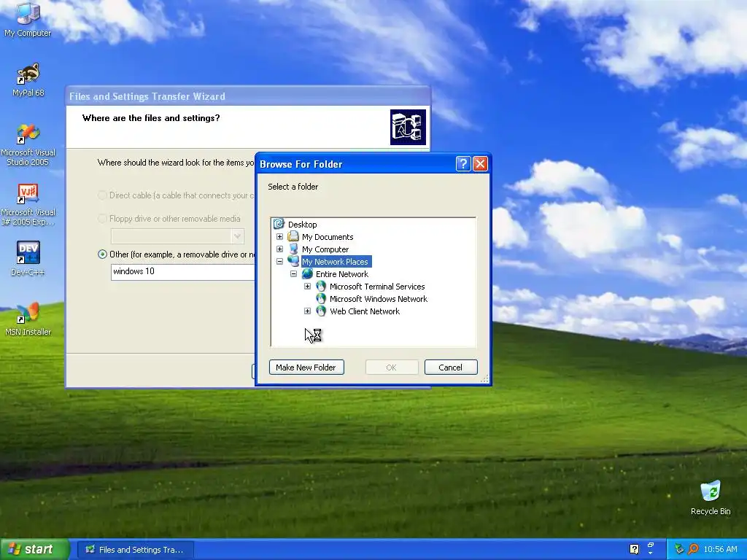The height and width of the screenshot is (560, 747).
Task: Open the My Computer desktop icon
Action: tap(28, 19)
